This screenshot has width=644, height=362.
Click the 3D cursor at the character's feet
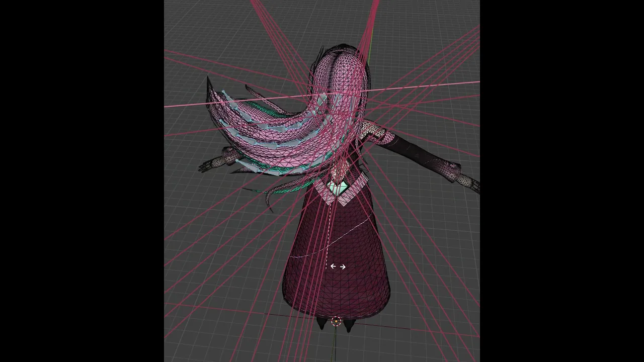pos(337,321)
